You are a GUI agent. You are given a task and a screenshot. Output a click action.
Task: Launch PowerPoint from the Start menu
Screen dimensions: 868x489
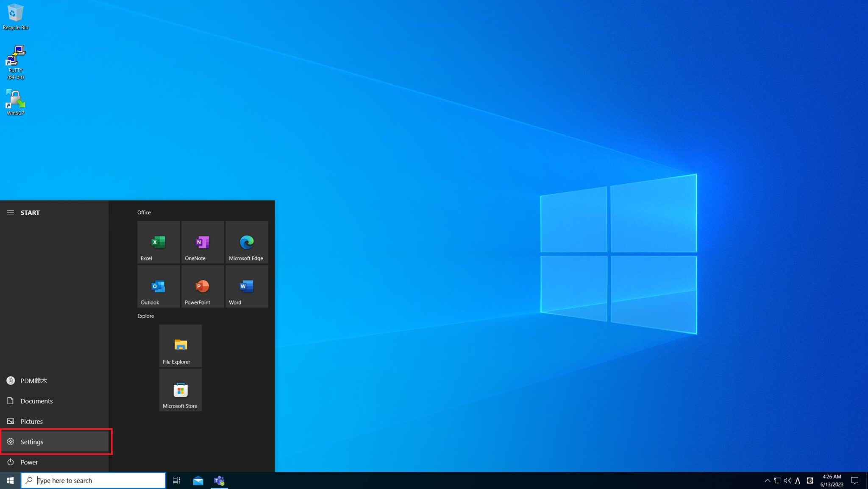pyautogui.click(x=202, y=286)
